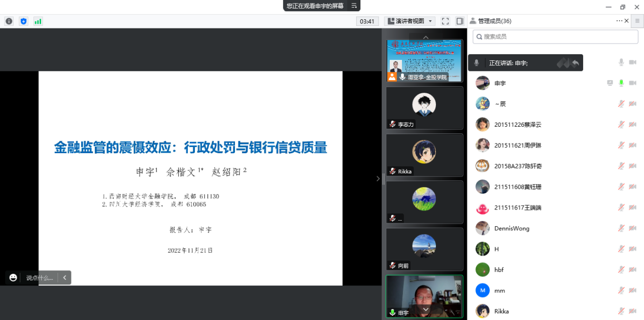Toggle camera for member DennisWong
The width and height of the screenshot is (644, 320).
(x=632, y=229)
